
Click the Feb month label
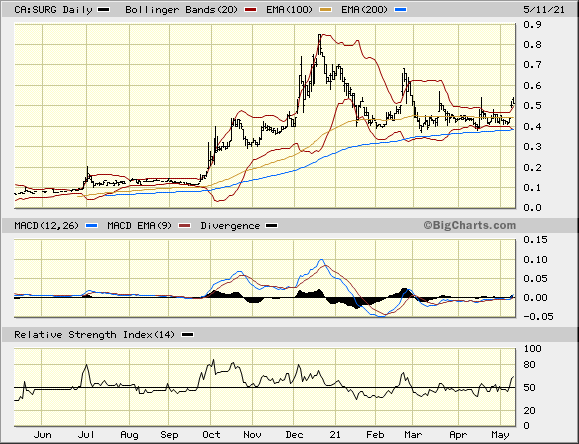375,435
